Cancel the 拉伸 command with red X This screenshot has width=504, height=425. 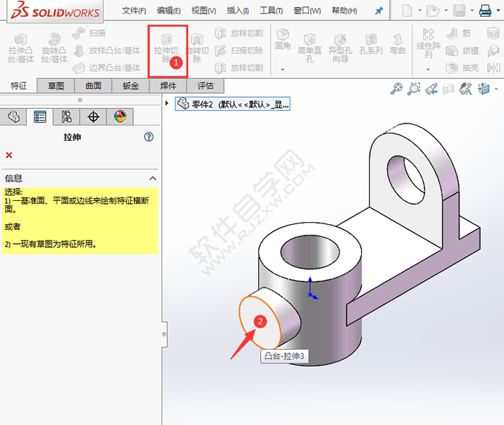[9, 155]
